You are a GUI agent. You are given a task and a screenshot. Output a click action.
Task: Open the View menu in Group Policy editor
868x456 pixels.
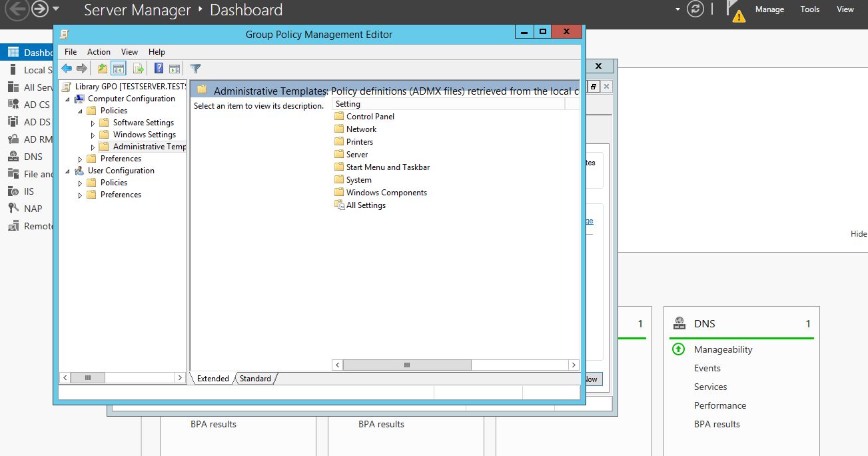129,52
